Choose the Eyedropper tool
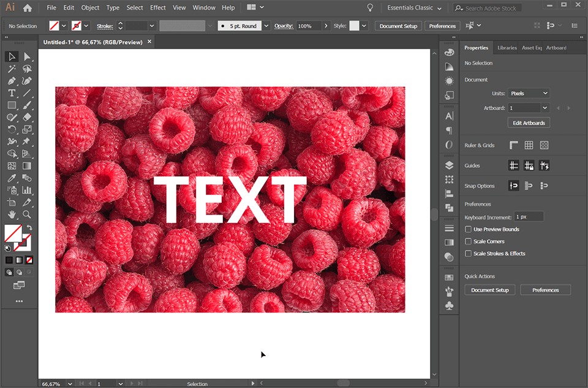The width and height of the screenshot is (588, 388). point(11,178)
